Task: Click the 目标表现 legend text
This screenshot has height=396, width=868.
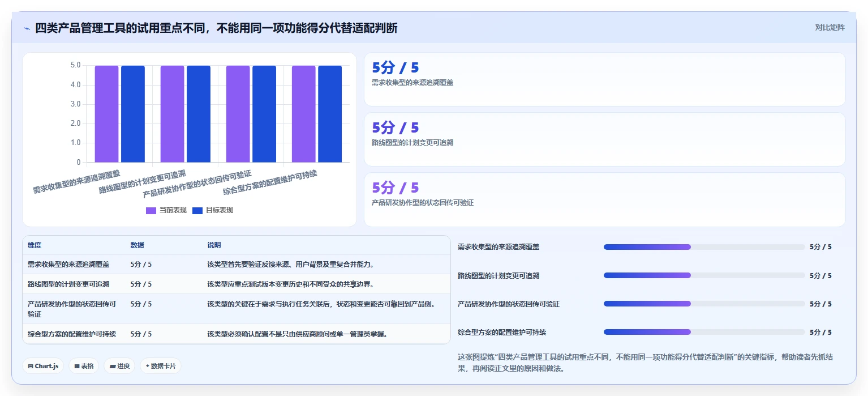Action: tap(219, 210)
